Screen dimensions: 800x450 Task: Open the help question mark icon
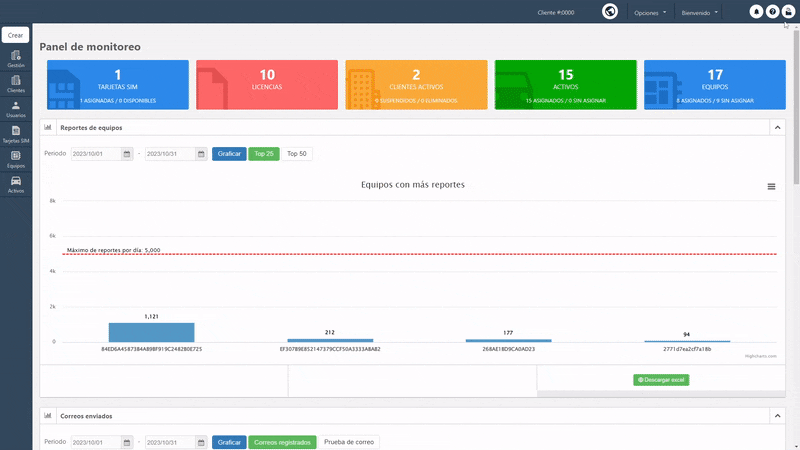click(x=772, y=12)
